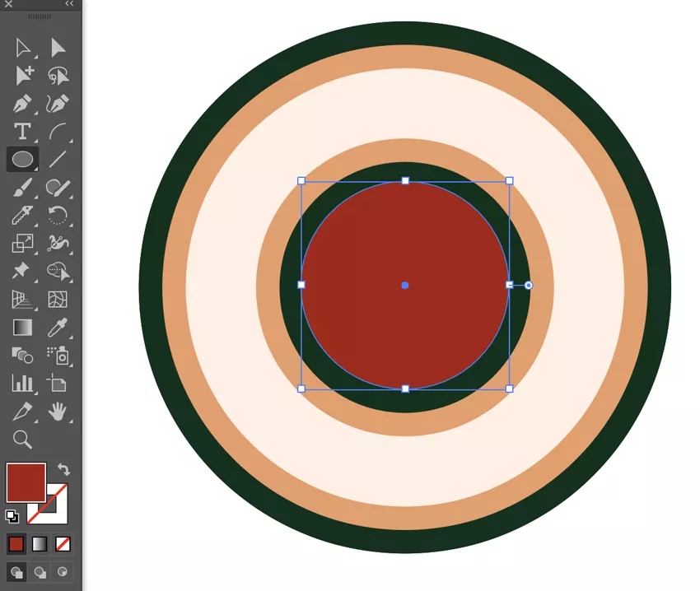The image size is (700, 591).
Task: Activate the Symbol Sprayer tool
Action: pyautogui.click(x=58, y=356)
